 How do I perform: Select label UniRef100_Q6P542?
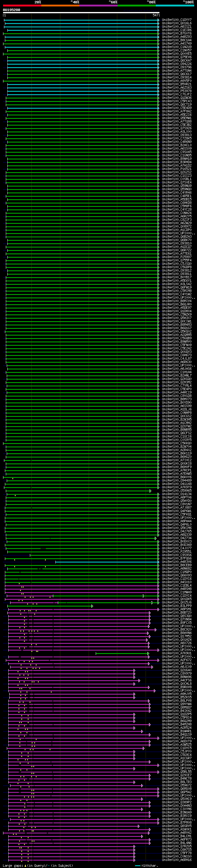pyautogui.click(x=177, y=792)
